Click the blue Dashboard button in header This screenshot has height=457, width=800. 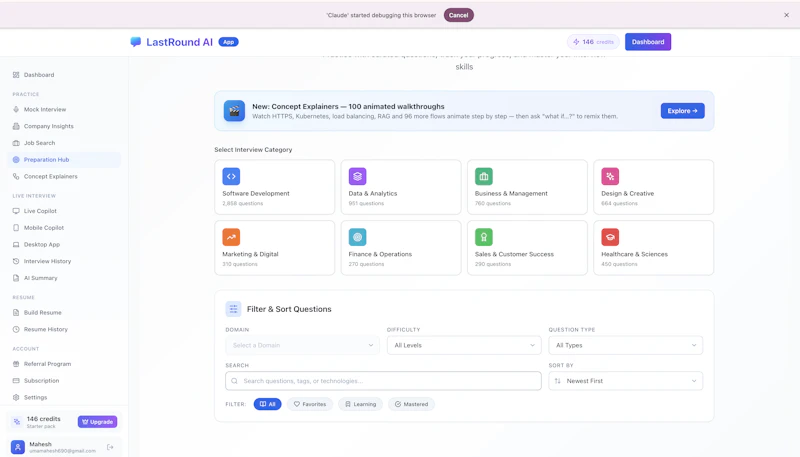648,42
